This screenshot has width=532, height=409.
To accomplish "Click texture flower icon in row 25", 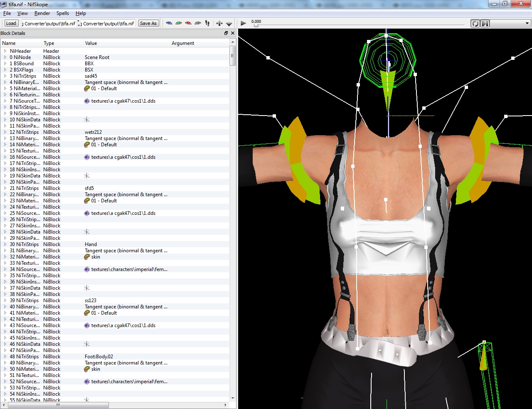I will (x=87, y=213).
